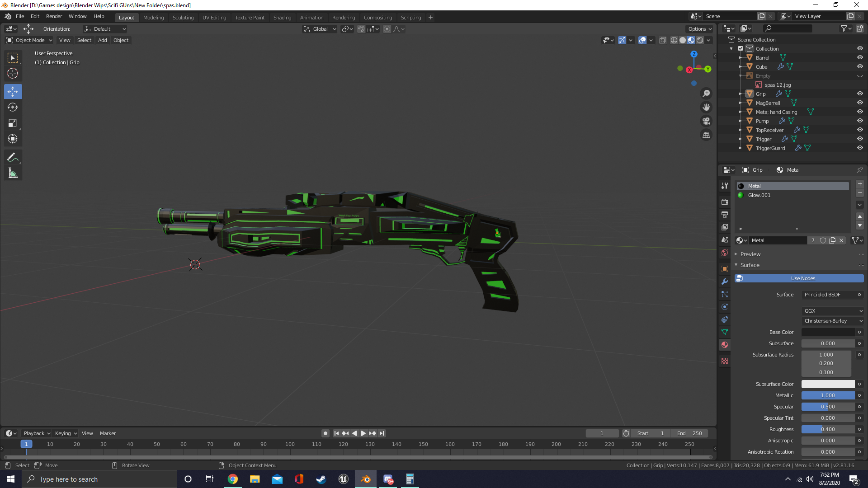Click the Base Color swatch
The image size is (868, 488).
point(827,332)
